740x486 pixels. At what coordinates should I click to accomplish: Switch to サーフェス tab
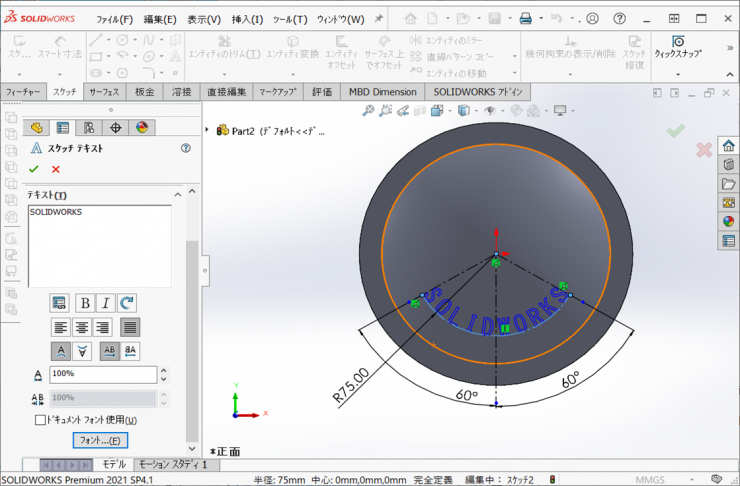[104, 92]
